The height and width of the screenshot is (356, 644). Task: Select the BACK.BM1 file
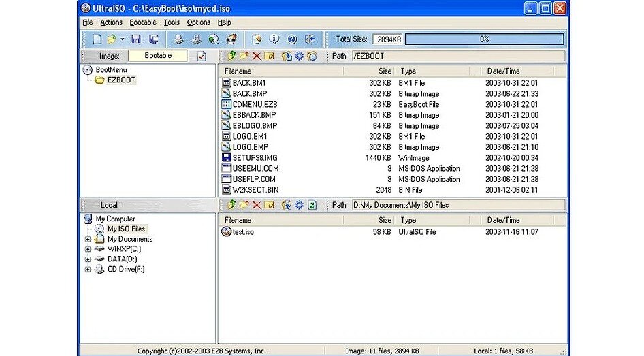(x=249, y=83)
